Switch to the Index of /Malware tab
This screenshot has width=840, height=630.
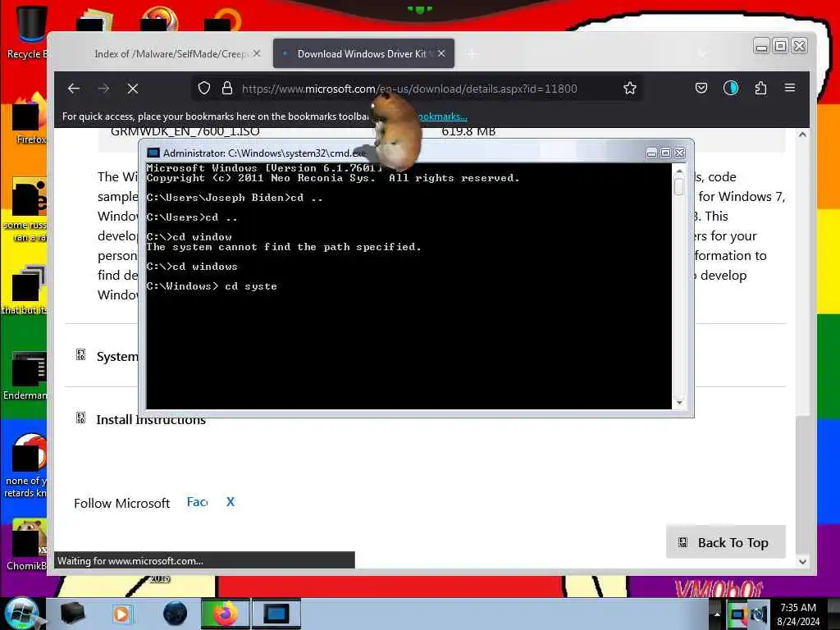(171, 53)
